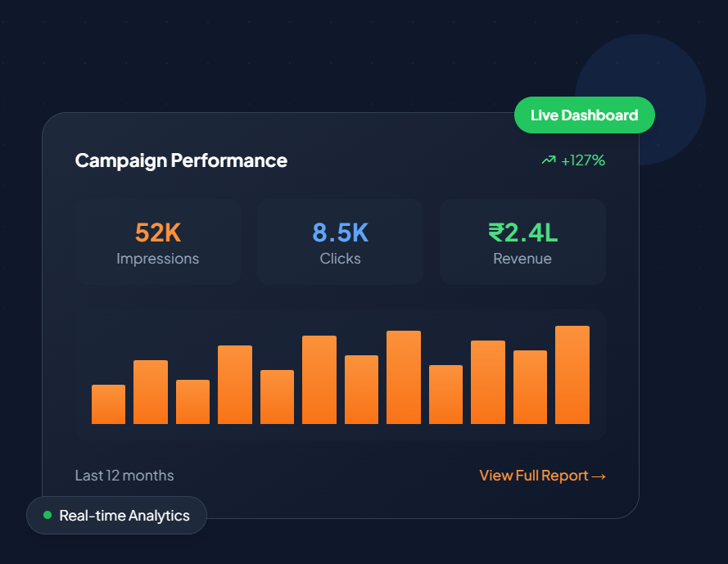Select the Real-time Analytics pill
Image resolution: width=728 pixels, height=564 pixels.
(116, 516)
